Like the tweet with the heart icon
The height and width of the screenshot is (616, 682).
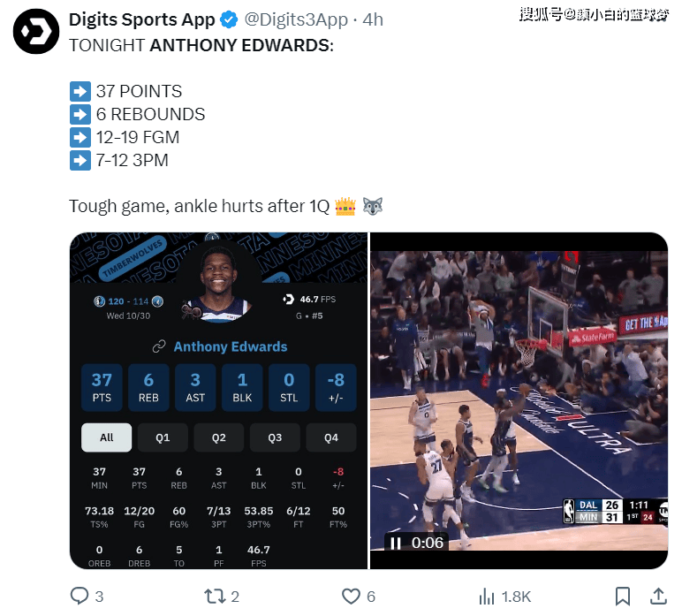point(351,596)
